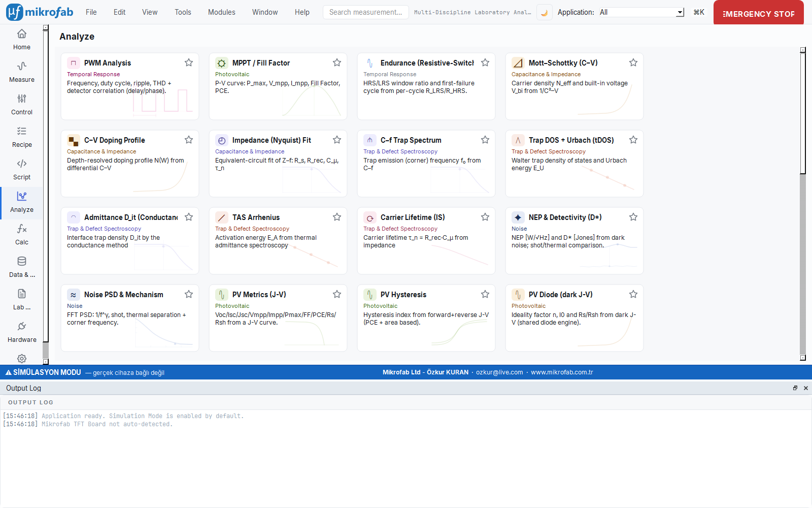Star the PV Hysteresis card

pyautogui.click(x=485, y=294)
